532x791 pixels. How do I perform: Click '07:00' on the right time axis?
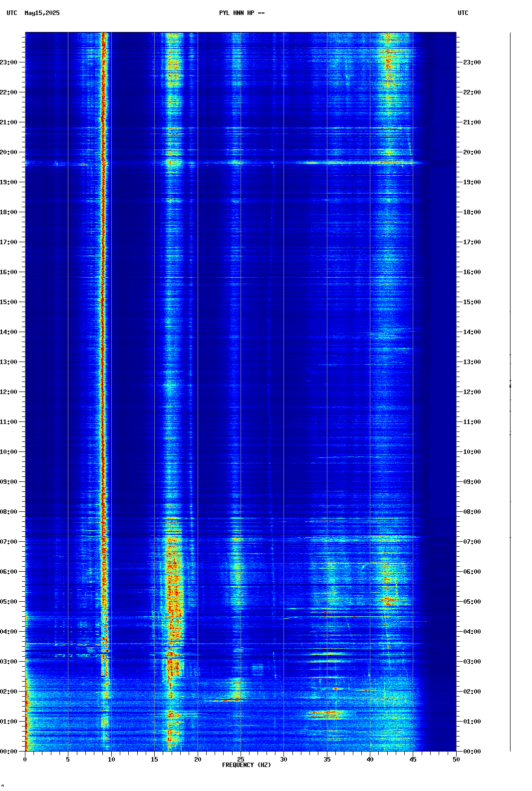pyautogui.click(x=472, y=542)
